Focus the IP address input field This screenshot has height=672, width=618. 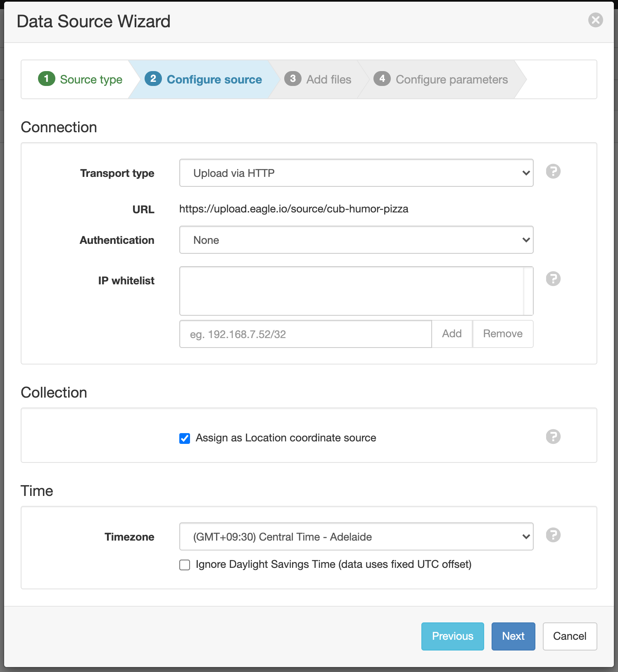click(x=306, y=334)
